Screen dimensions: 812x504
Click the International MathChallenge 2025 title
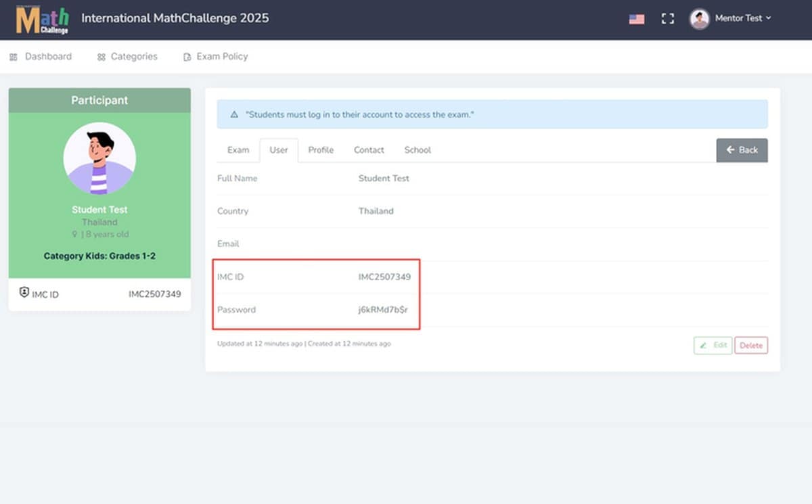pyautogui.click(x=175, y=18)
